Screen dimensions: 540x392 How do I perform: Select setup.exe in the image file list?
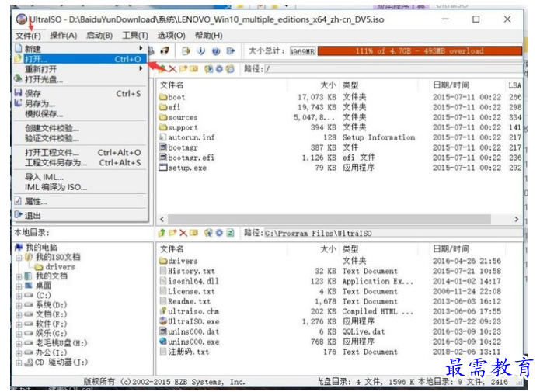pyautogui.click(x=187, y=168)
